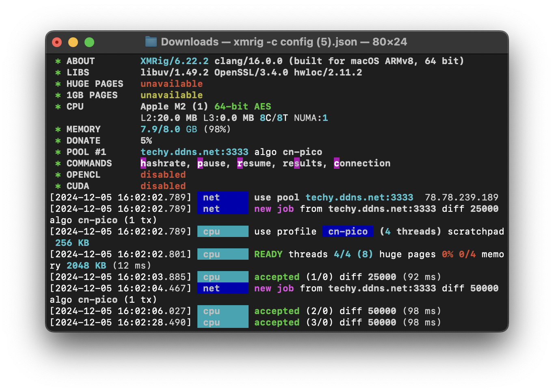Click '2048 KB' memory value
The width and height of the screenshot is (554, 392).
(x=87, y=265)
